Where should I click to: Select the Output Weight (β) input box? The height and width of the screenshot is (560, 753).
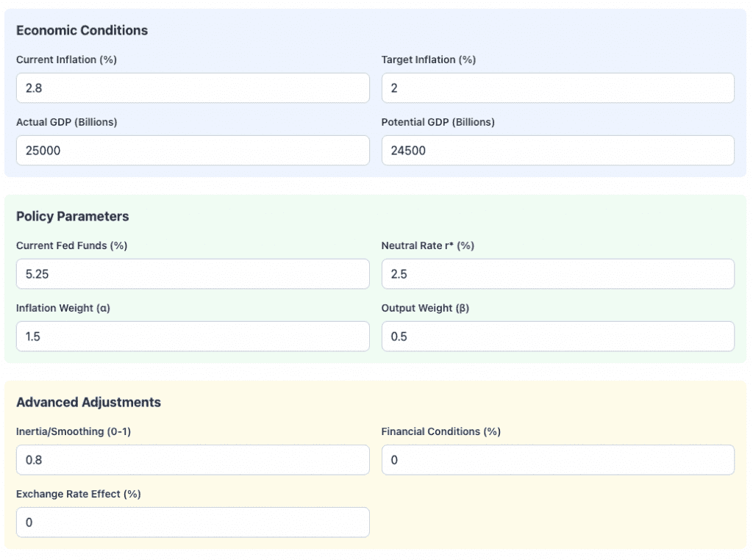tap(557, 337)
